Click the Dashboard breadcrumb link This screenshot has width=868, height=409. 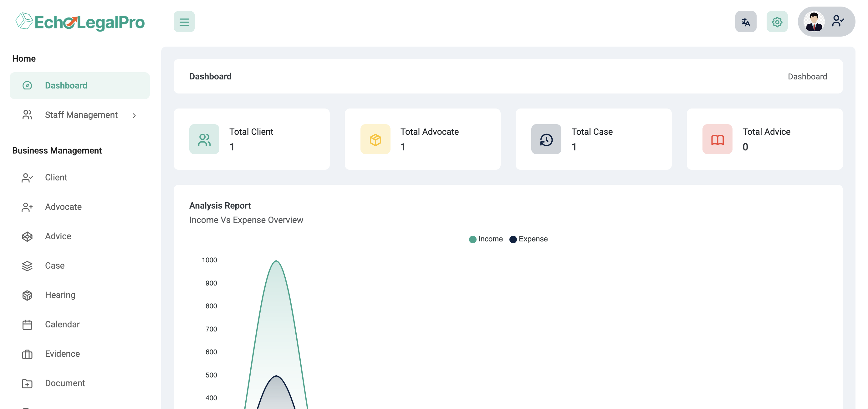click(x=807, y=76)
